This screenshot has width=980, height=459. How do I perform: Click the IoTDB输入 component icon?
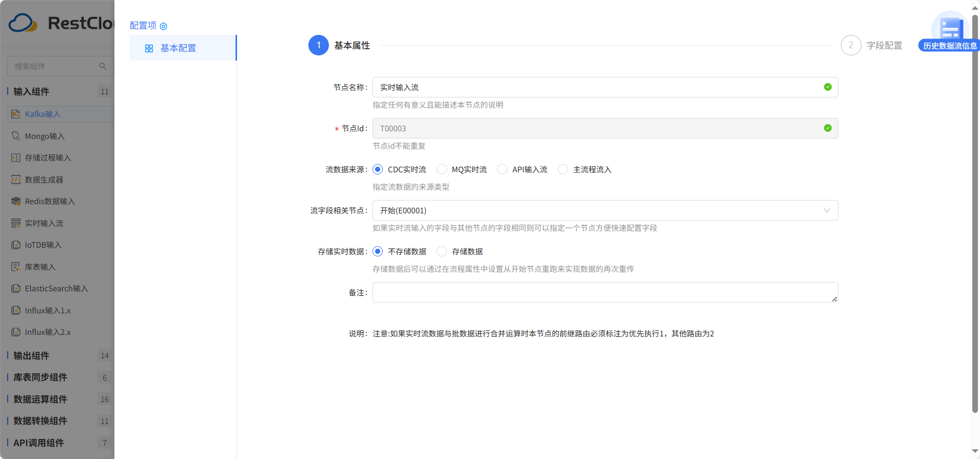pyautogui.click(x=16, y=245)
